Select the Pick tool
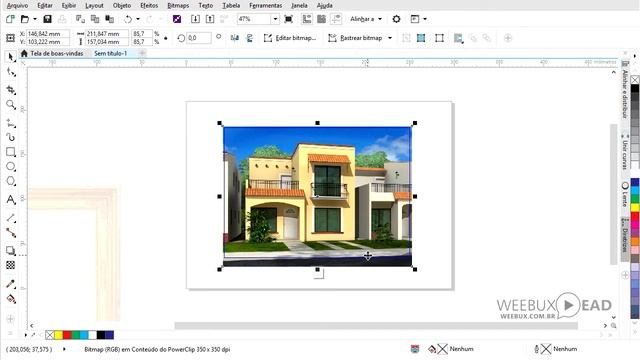This screenshot has width=640, height=360. (11, 57)
